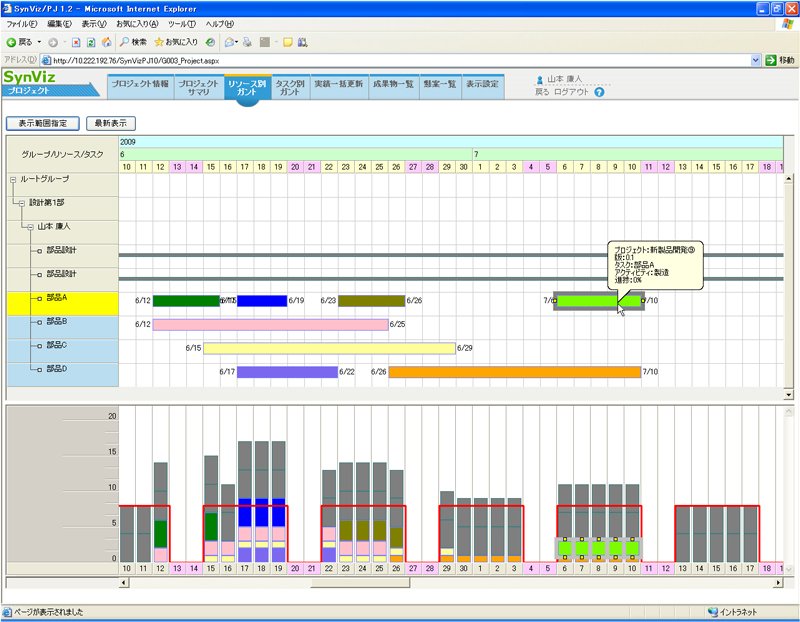Open the ツール(T) menu
The height and width of the screenshot is (622, 800).
(x=182, y=24)
